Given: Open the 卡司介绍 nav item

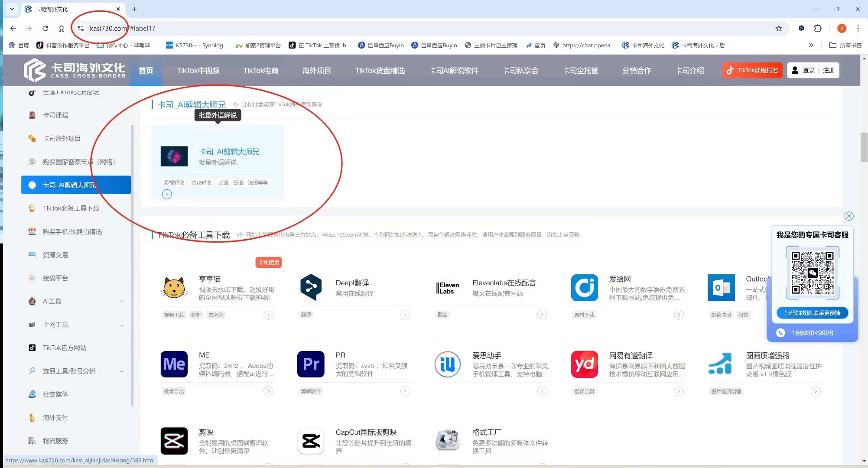Looking at the screenshot, I should click(x=689, y=70).
